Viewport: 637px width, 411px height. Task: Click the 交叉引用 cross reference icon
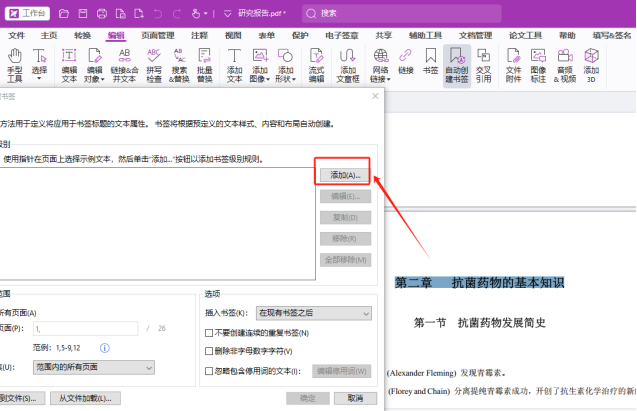[x=483, y=64]
